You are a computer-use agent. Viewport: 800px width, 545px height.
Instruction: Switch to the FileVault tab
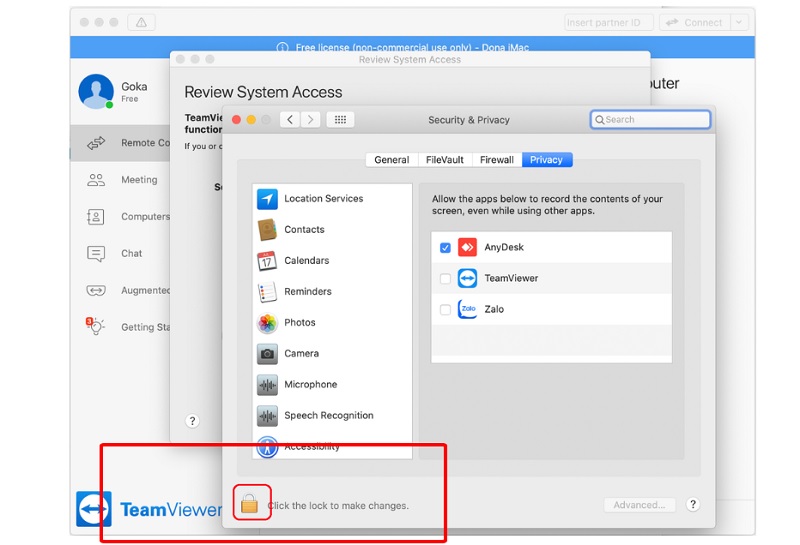coord(445,160)
